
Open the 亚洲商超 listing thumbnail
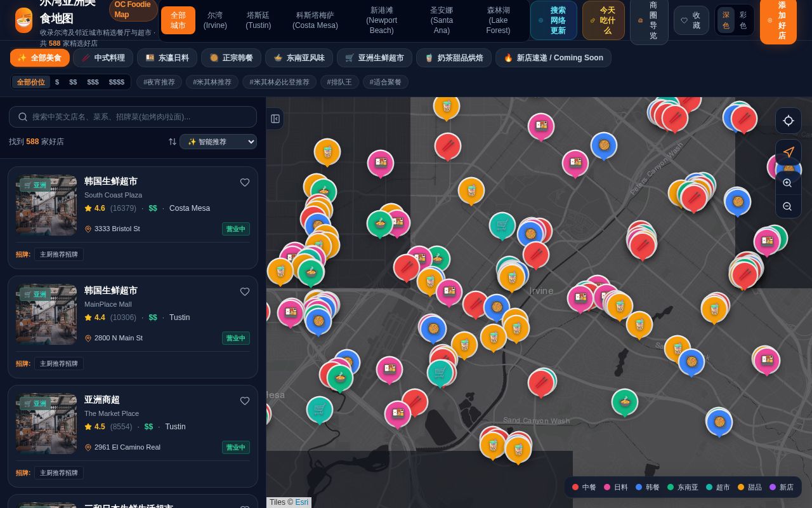46,424
